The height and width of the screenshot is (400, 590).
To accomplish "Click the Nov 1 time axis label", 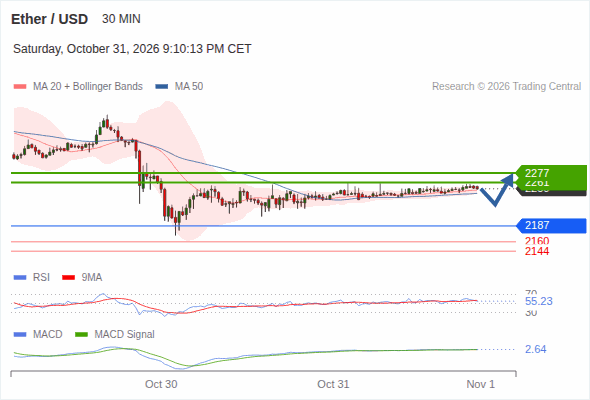I will pos(481,384).
